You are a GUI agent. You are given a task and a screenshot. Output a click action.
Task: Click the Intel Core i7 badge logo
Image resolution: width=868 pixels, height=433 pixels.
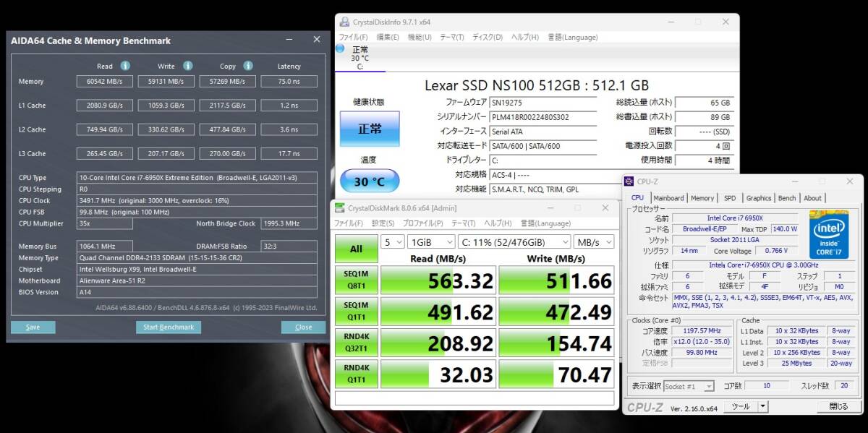(829, 234)
